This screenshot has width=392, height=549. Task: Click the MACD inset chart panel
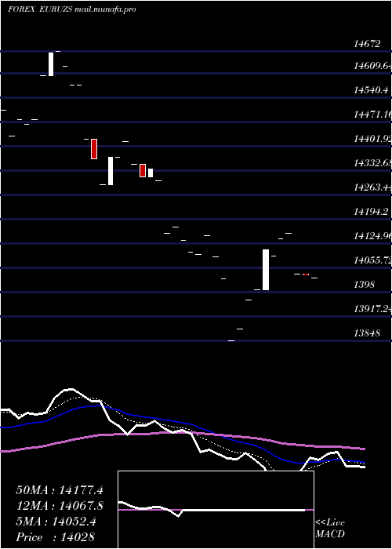coord(216,510)
